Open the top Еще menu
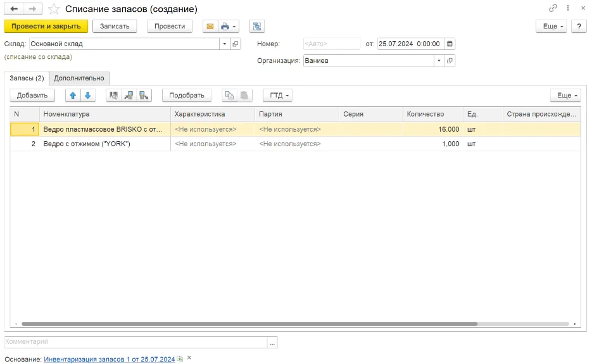The width and height of the screenshot is (592, 364). (551, 27)
